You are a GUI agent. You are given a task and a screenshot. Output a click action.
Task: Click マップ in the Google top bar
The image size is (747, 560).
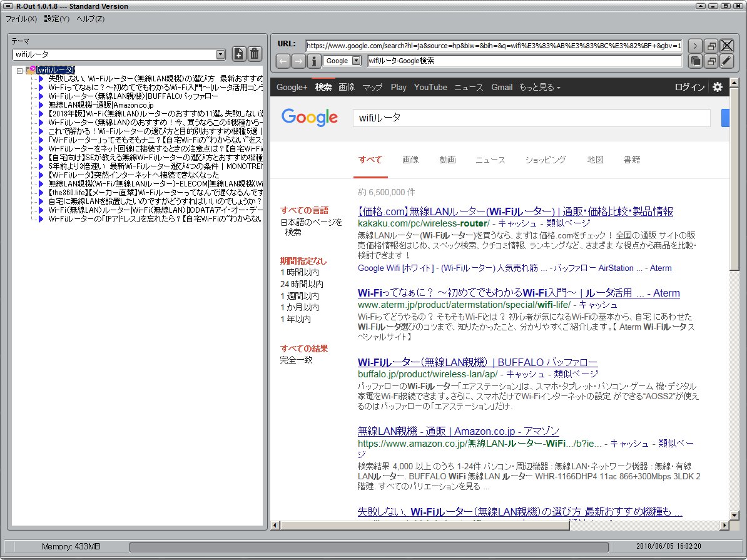pos(372,87)
